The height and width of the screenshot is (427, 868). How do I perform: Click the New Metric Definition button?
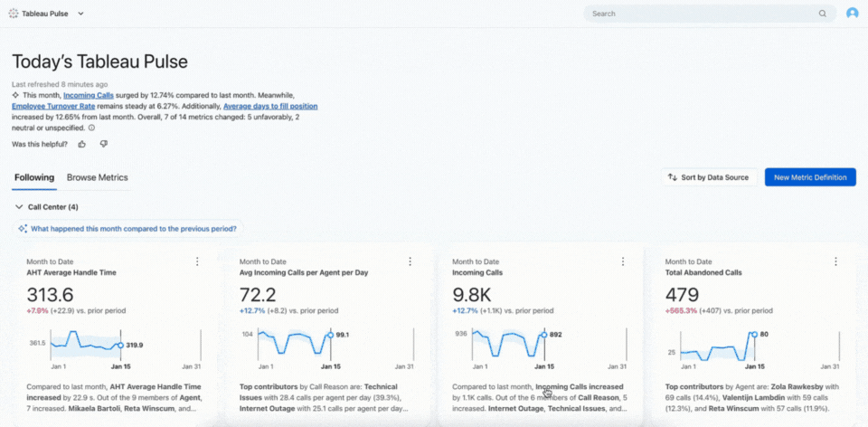pos(810,177)
